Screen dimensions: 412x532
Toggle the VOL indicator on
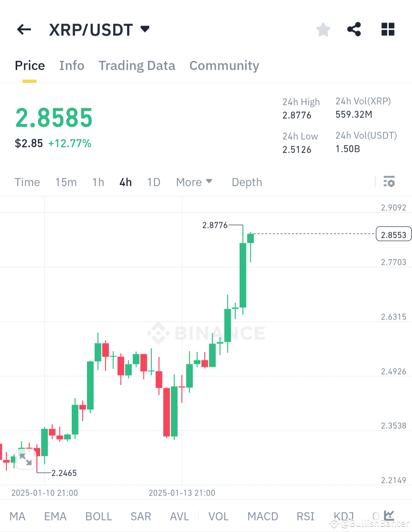click(218, 516)
